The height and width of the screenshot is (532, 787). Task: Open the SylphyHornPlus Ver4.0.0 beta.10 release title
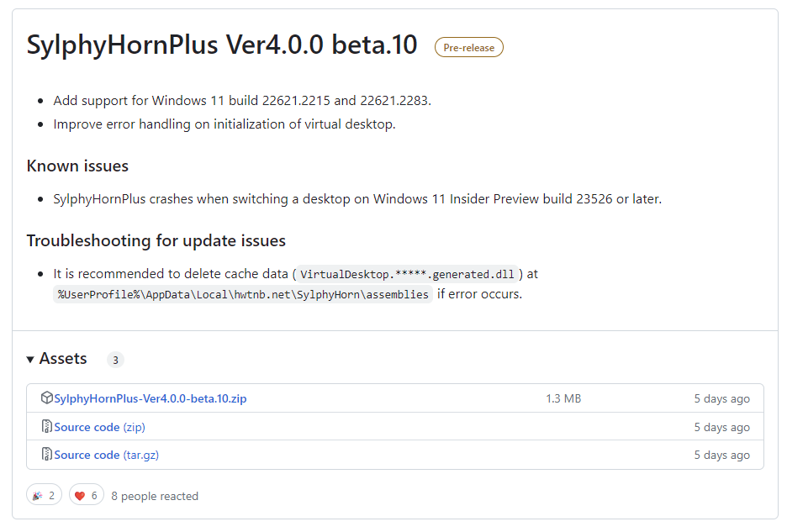coord(222,45)
